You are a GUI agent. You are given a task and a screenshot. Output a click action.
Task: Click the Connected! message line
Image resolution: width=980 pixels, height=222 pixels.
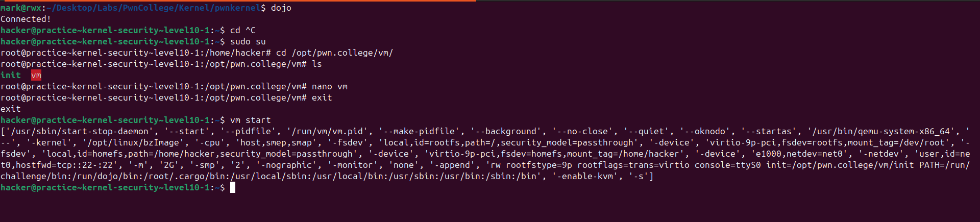tap(26, 19)
